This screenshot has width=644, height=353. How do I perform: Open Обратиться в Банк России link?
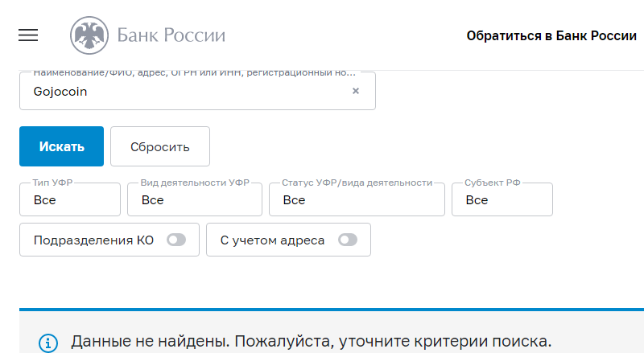pyautogui.click(x=551, y=35)
